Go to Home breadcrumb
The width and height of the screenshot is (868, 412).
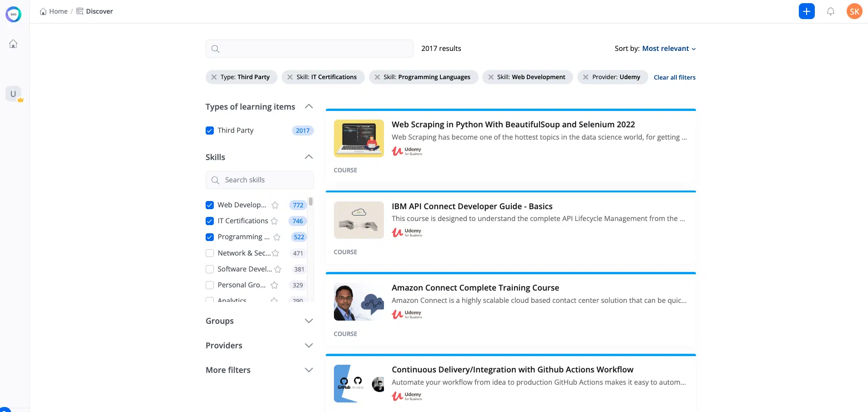tap(54, 11)
